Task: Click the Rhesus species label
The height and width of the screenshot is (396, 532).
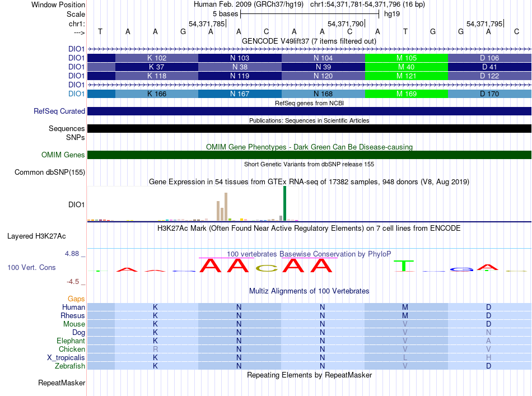Action: 73,315
